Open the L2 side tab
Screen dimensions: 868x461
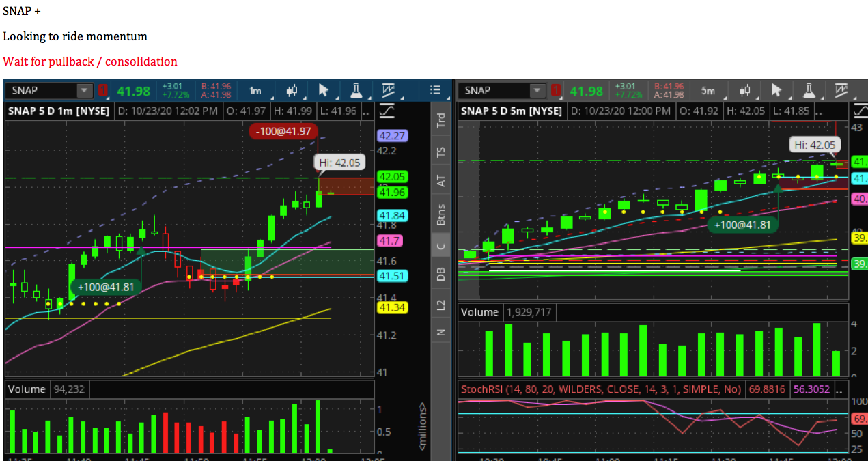441,304
